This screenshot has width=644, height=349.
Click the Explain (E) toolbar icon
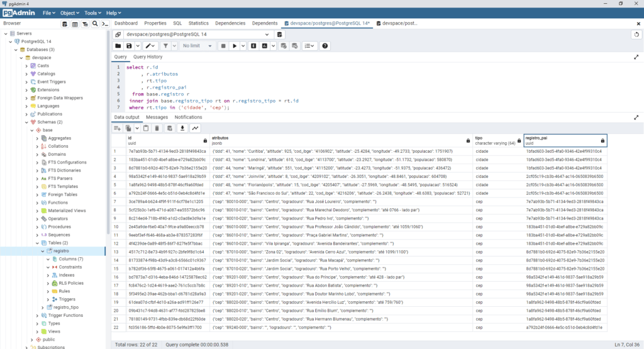click(x=253, y=46)
